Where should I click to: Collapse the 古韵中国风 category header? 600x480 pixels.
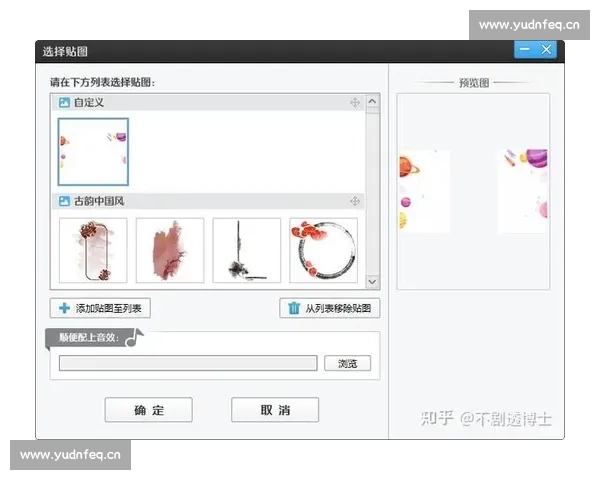[x=209, y=201]
